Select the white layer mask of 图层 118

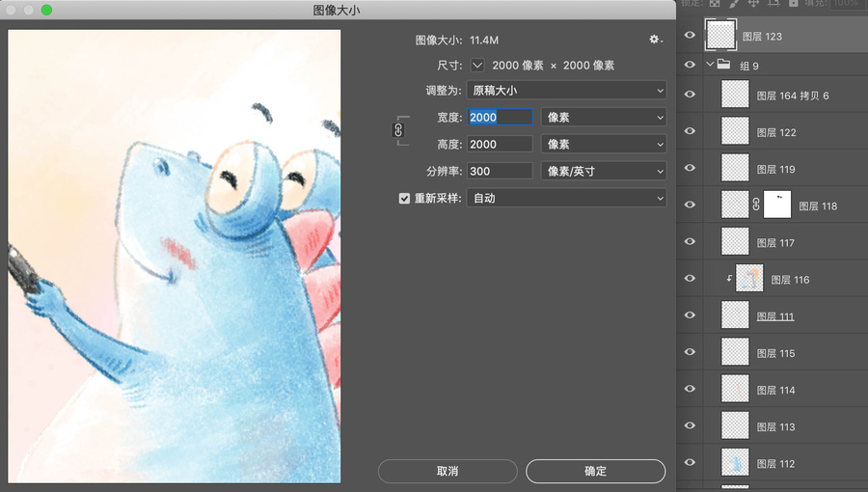coord(777,205)
